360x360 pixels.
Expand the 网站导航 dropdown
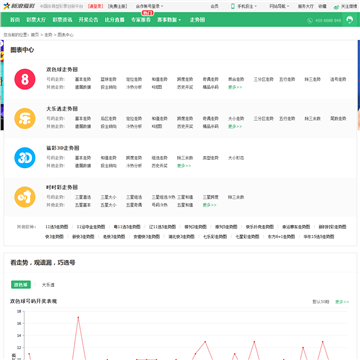279,6
